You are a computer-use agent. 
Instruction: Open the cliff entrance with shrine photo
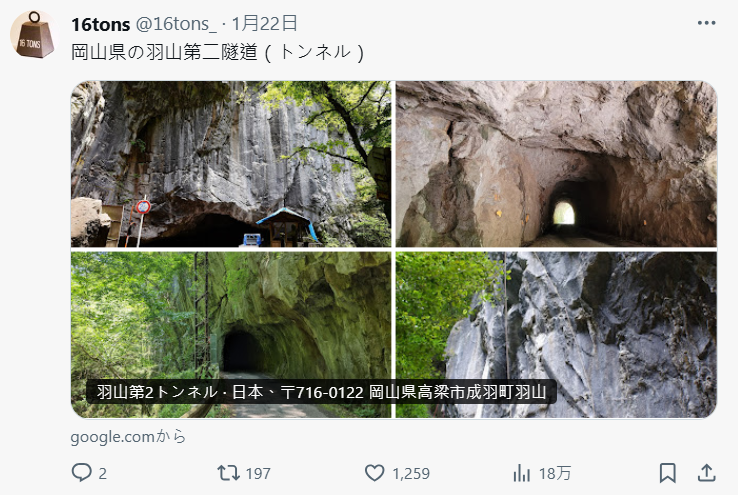pyautogui.click(x=231, y=164)
